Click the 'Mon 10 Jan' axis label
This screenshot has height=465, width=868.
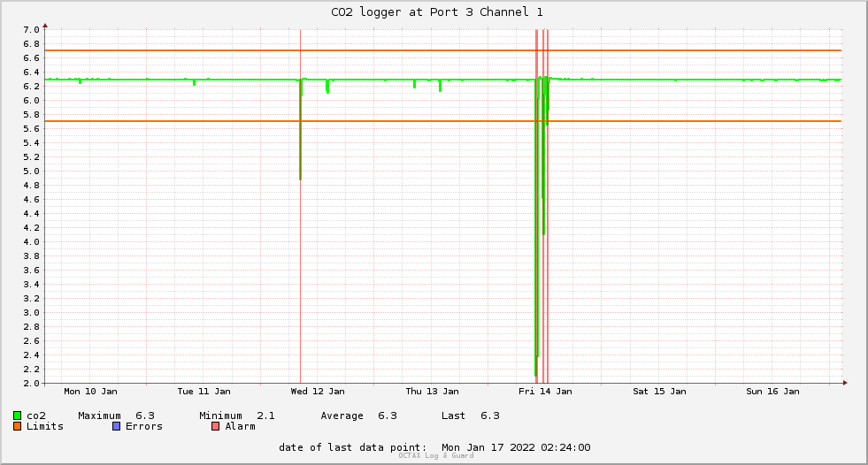pyautogui.click(x=91, y=392)
